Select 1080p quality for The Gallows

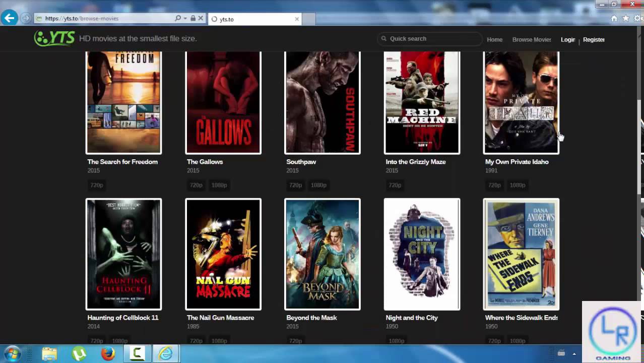pyautogui.click(x=219, y=185)
